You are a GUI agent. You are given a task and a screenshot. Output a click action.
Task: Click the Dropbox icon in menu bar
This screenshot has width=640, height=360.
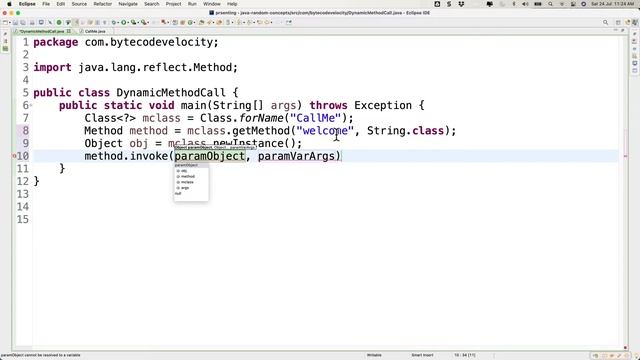point(461,4)
